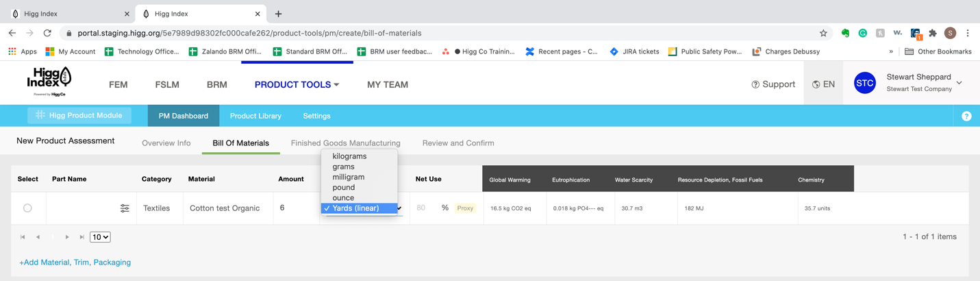The height and width of the screenshot is (281, 980).
Task: Open BRM navigation item
Action: (x=217, y=84)
